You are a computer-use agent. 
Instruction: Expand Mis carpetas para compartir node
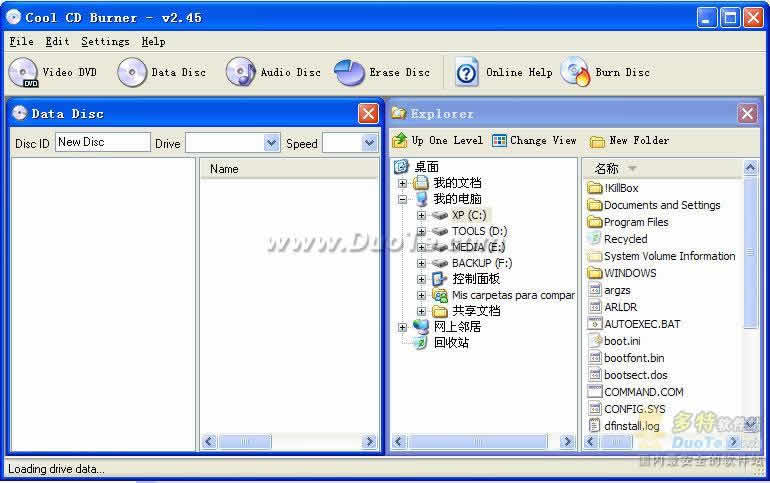coord(421,295)
